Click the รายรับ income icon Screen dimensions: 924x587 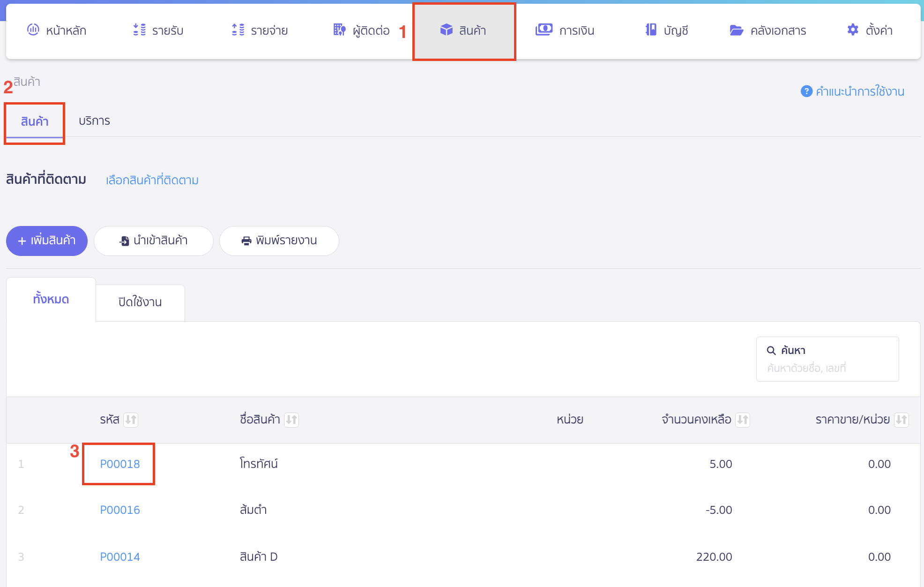click(x=139, y=30)
